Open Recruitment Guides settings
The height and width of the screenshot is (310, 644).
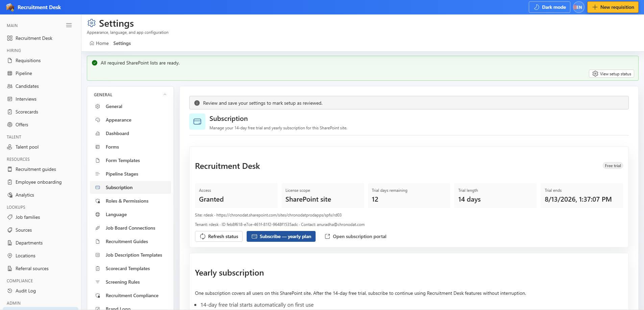130,241
